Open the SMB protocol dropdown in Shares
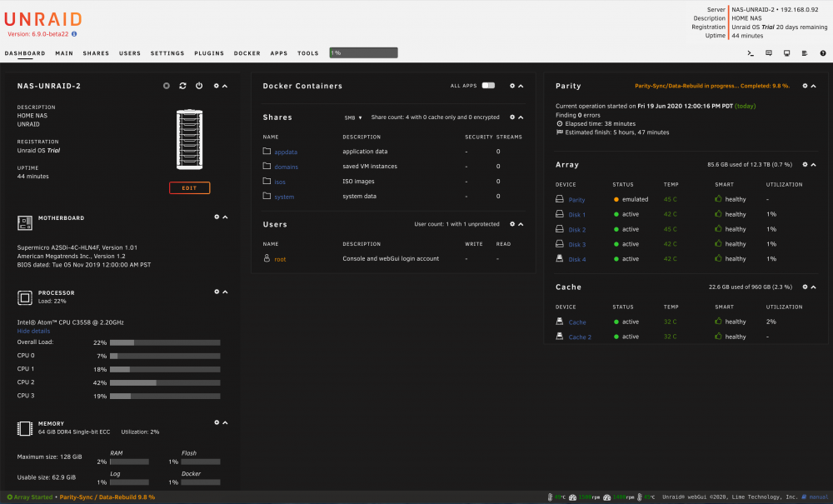 353,117
